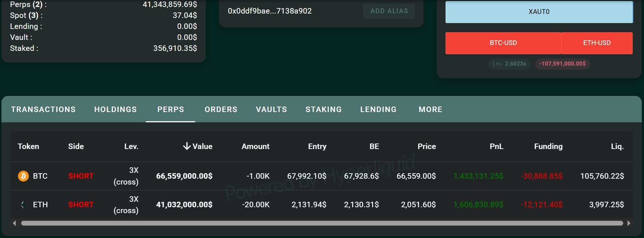The height and width of the screenshot is (238, 644).
Task: Click the left scroll arrow of the table
Action: click(x=14, y=223)
